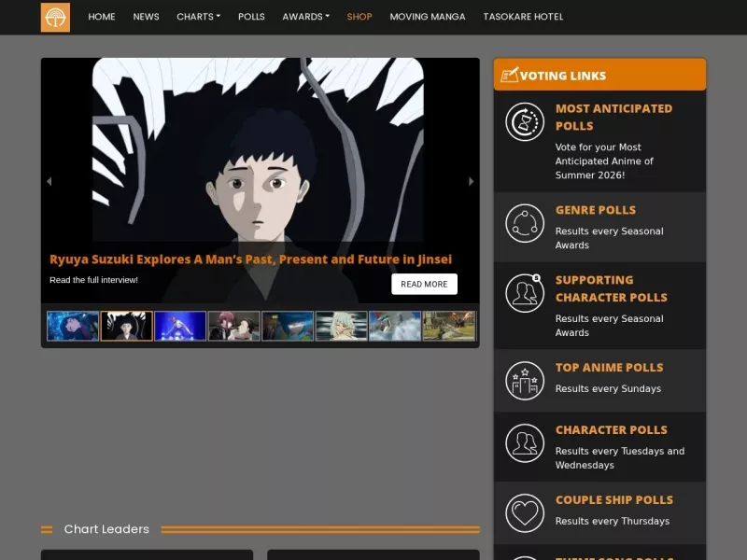This screenshot has width=747, height=560.
Task: Click the Genre Polls circular icon
Action: pos(525,223)
